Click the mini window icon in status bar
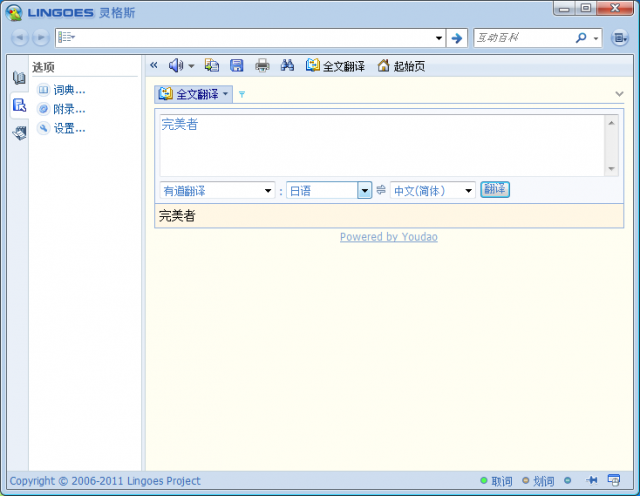Screen dimensions: 640x496 coord(614,480)
